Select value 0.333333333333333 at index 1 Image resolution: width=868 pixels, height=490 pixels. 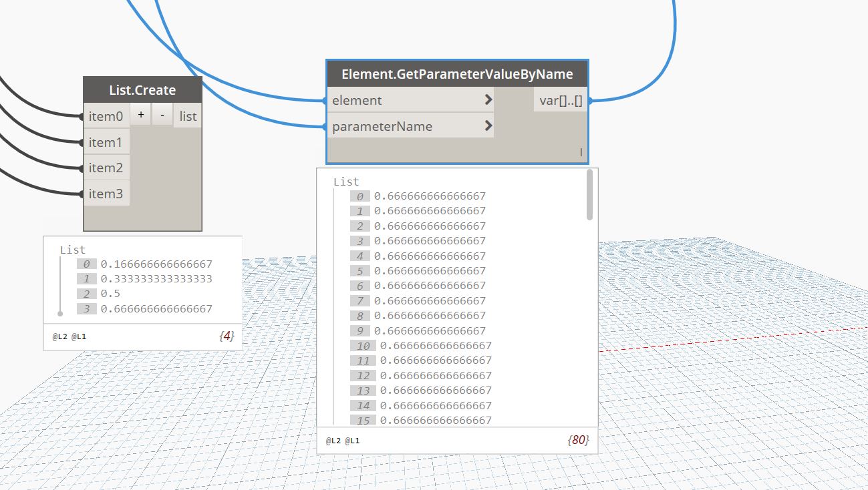coord(156,279)
